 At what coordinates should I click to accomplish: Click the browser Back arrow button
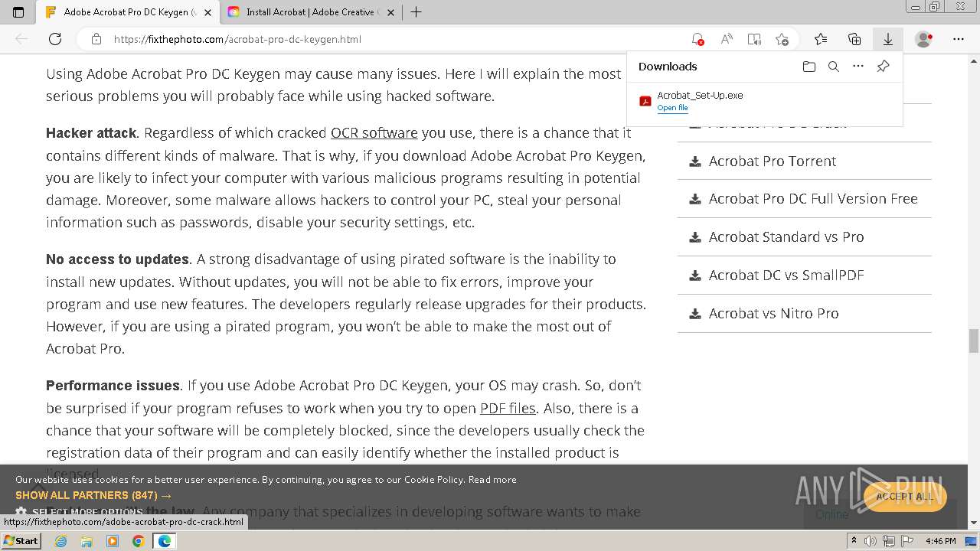click(21, 39)
